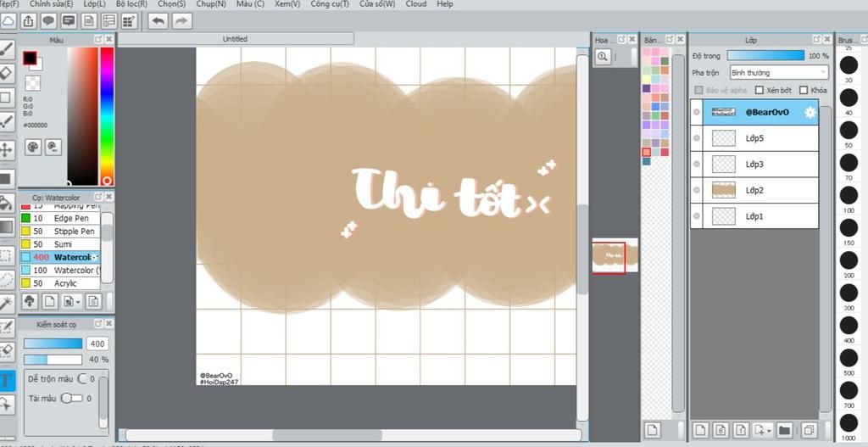Toggle visibility of layer Lớp5
The image size is (868, 447).
coord(697,138)
